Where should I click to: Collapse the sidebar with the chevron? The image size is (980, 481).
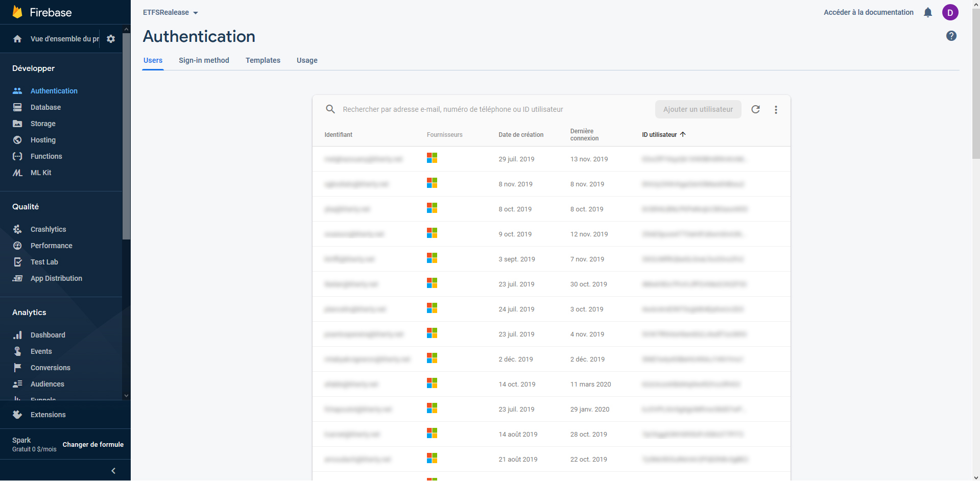113,471
